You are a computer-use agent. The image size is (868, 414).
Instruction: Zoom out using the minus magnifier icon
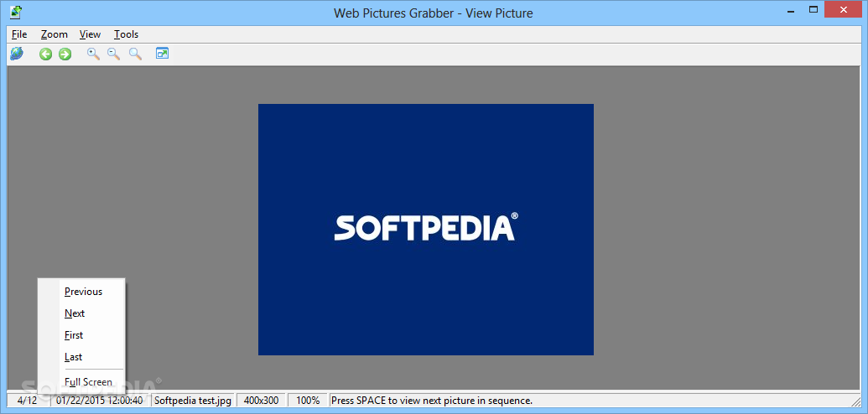113,54
